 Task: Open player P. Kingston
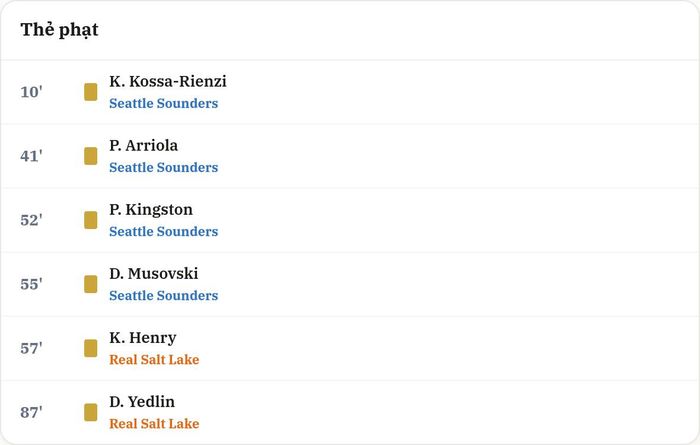[151, 210]
